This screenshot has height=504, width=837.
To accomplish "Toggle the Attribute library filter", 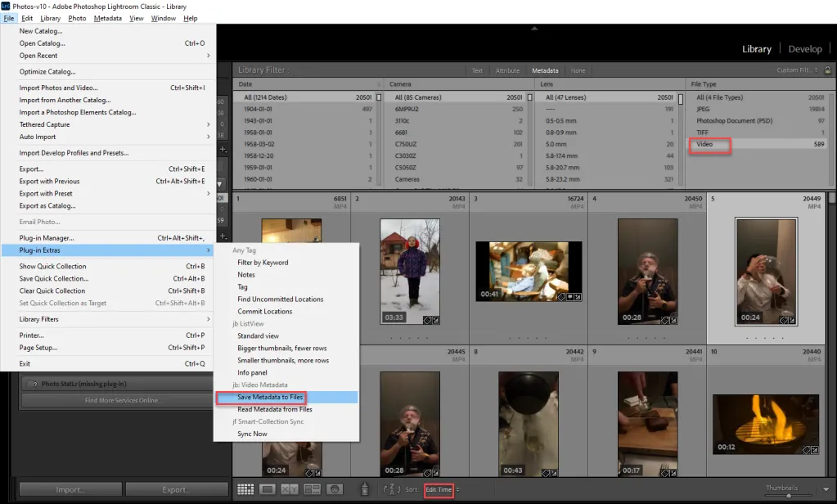I will pos(507,70).
